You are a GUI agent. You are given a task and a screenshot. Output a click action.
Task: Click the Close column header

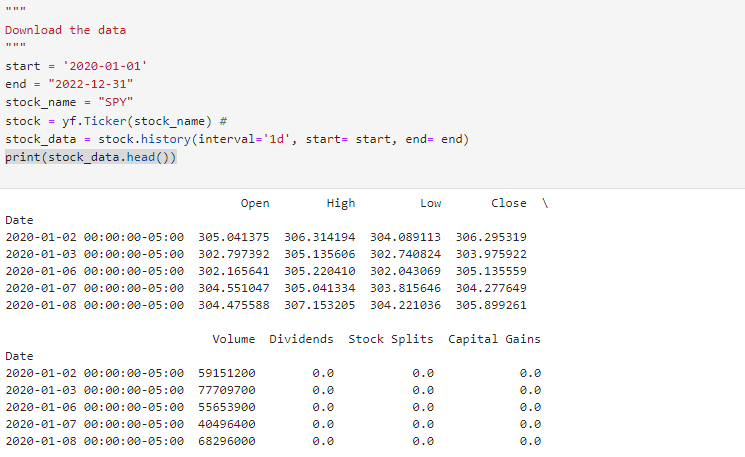click(x=508, y=203)
